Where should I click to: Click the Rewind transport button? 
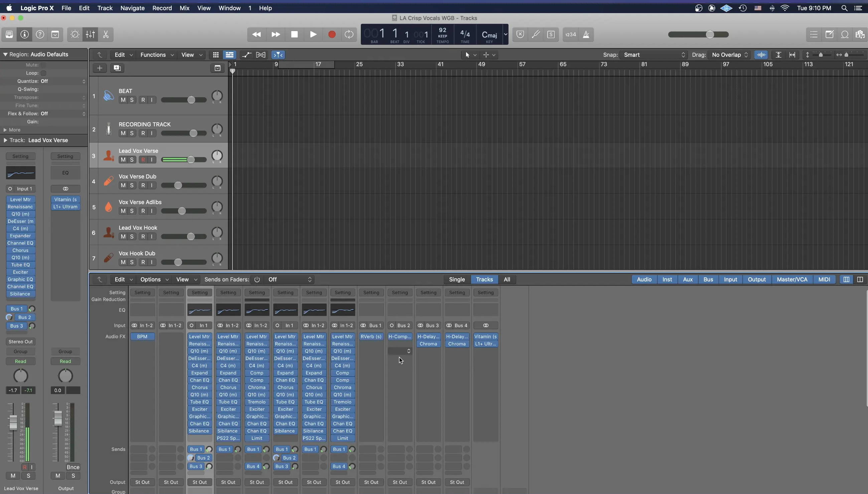point(257,34)
